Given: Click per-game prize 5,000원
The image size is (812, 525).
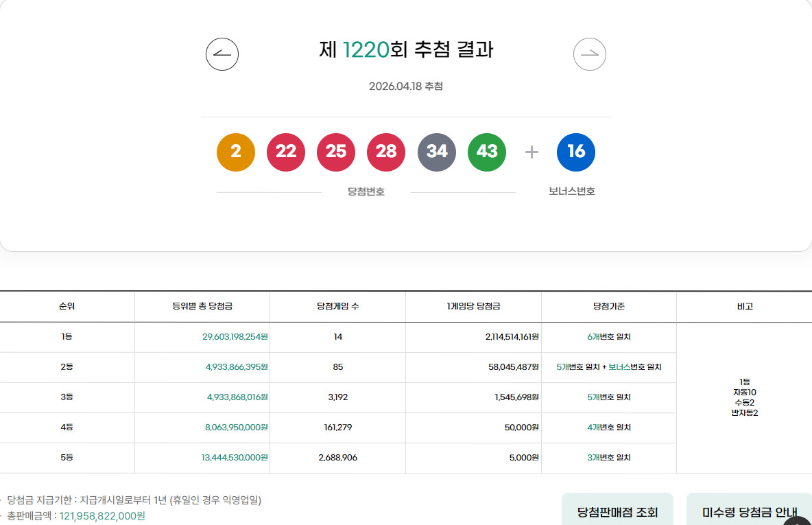Looking at the screenshot, I should [x=524, y=457].
